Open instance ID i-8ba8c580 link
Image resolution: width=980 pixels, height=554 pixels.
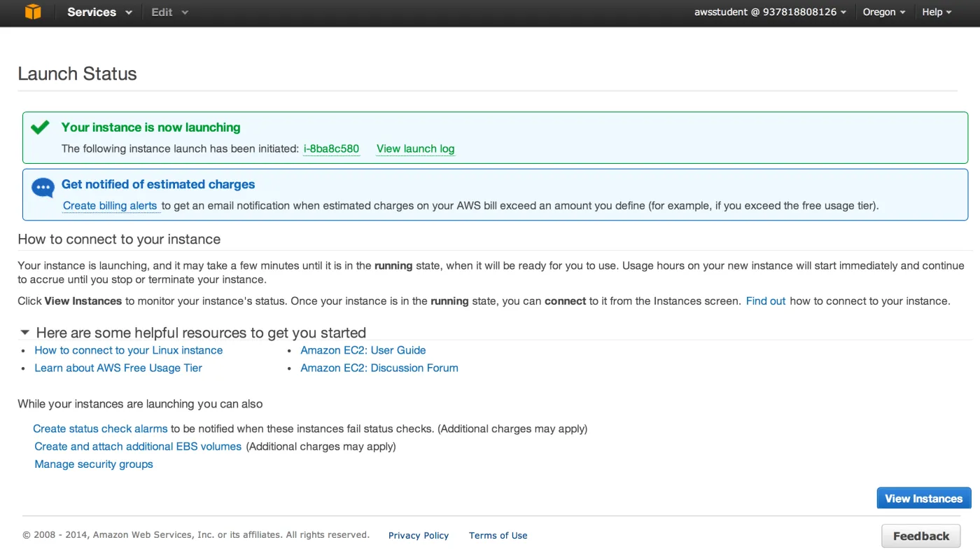tap(331, 148)
